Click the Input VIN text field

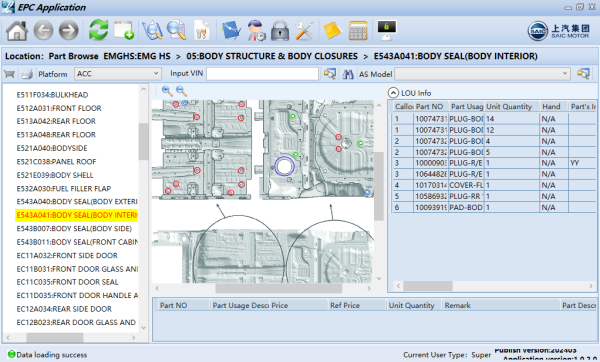click(262, 73)
